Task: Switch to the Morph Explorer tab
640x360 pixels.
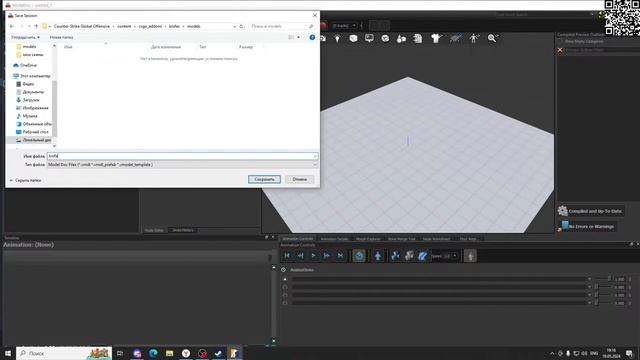Action: 368,239
